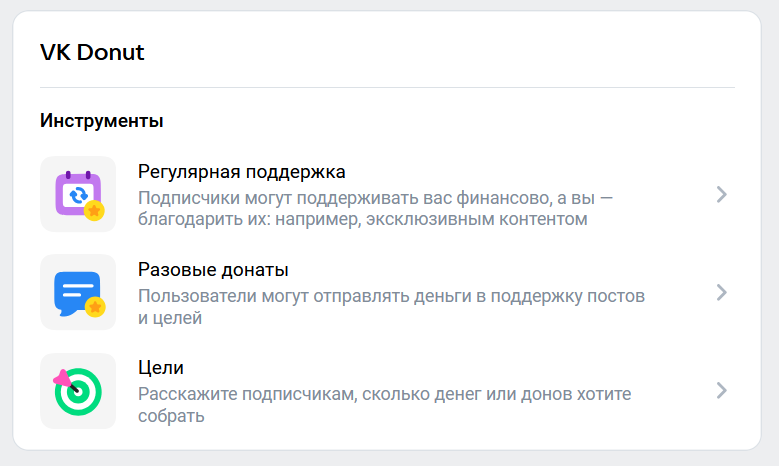
Task: Open the Разовые донаты title
Action: (x=213, y=270)
